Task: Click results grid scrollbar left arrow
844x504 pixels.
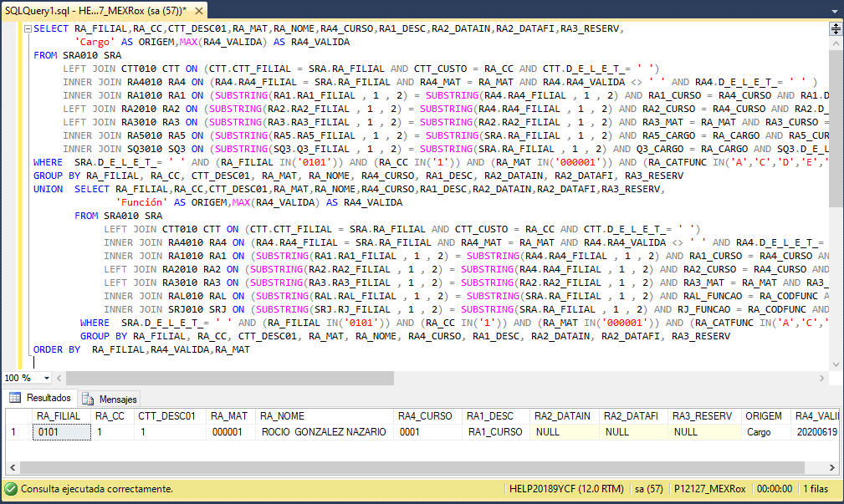Action: (x=13, y=467)
